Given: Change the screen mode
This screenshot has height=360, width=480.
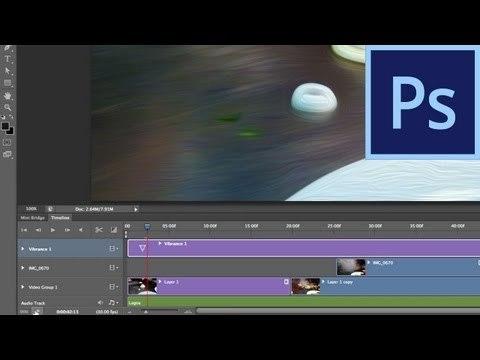Looking at the screenshot, I should (7, 154).
